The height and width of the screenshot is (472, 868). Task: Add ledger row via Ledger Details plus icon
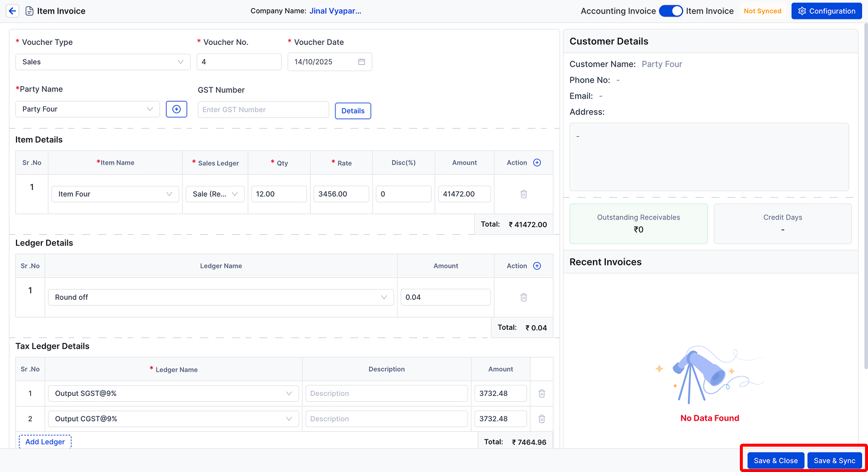coord(537,266)
